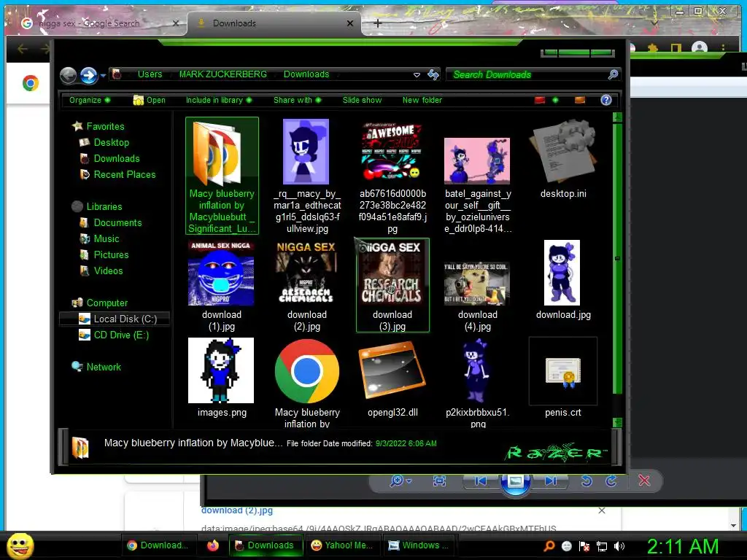Open the Music library
This screenshot has width=747, height=560.
(x=107, y=239)
